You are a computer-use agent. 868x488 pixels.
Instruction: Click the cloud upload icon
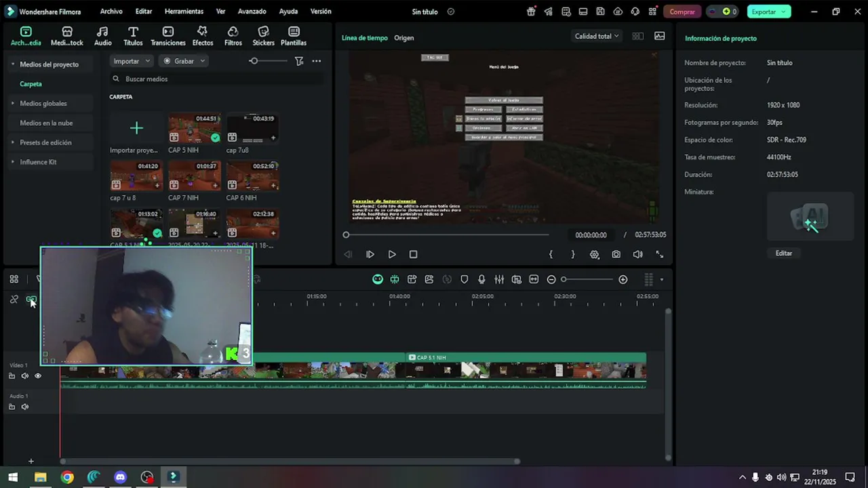coord(618,12)
